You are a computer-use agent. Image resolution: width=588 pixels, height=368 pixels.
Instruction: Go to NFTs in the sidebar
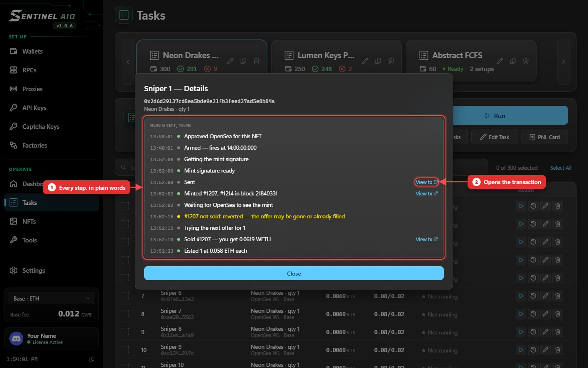[51, 221]
